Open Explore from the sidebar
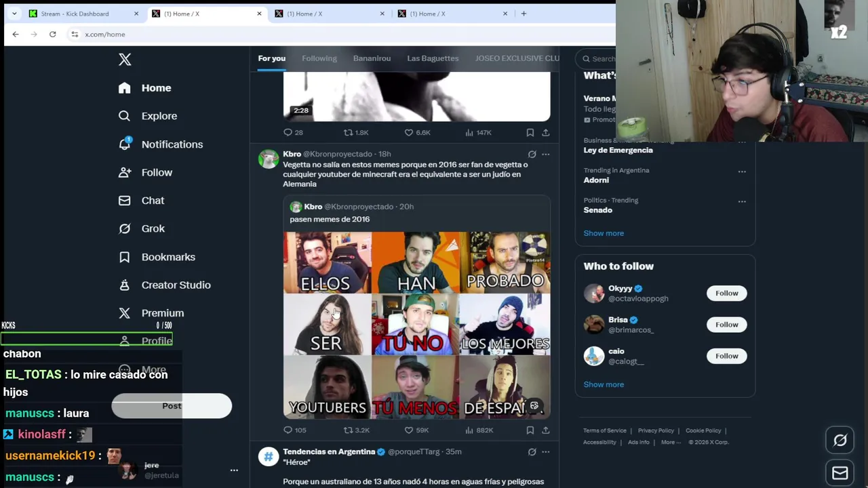 tap(148, 116)
